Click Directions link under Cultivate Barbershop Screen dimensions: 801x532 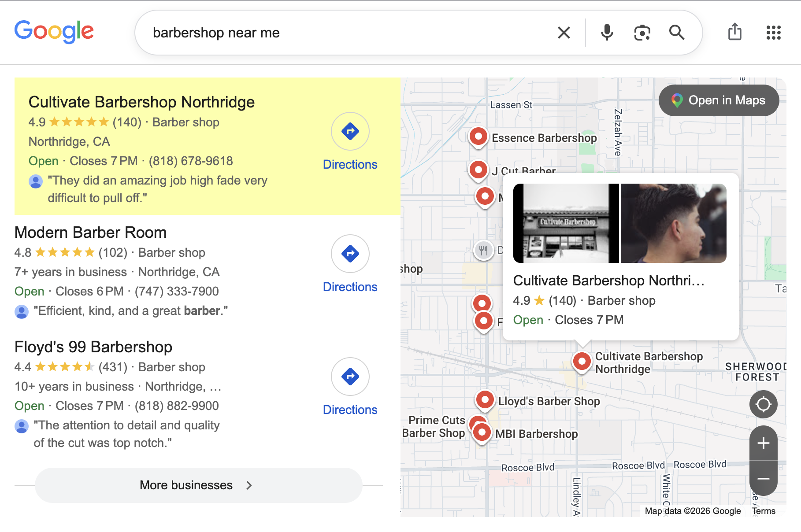(x=350, y=165)
